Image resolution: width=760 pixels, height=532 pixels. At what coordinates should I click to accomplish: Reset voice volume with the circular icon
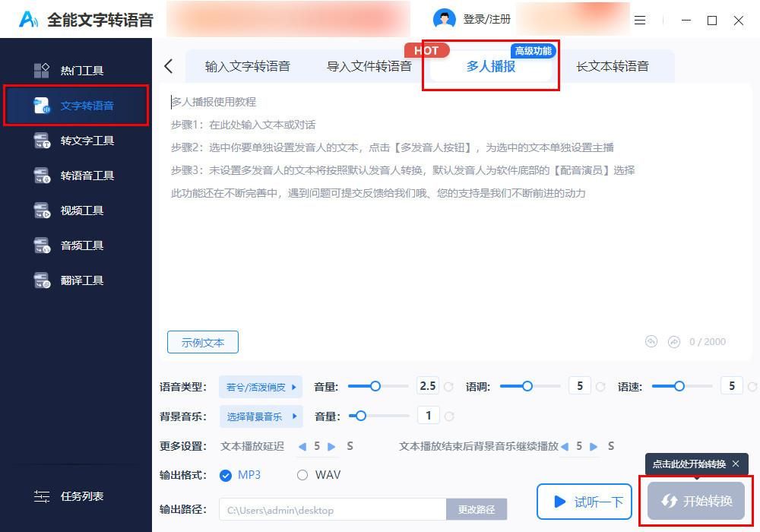point(449,387)
